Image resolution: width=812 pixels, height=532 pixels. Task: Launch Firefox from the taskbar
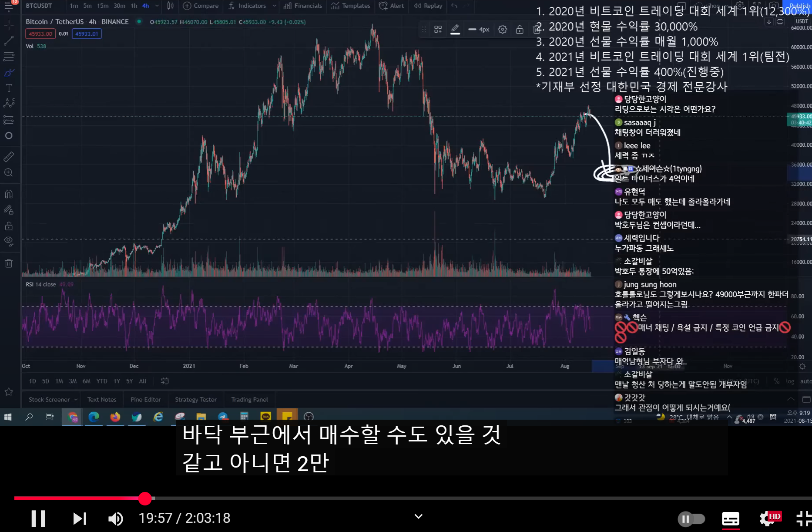(115, 417)
